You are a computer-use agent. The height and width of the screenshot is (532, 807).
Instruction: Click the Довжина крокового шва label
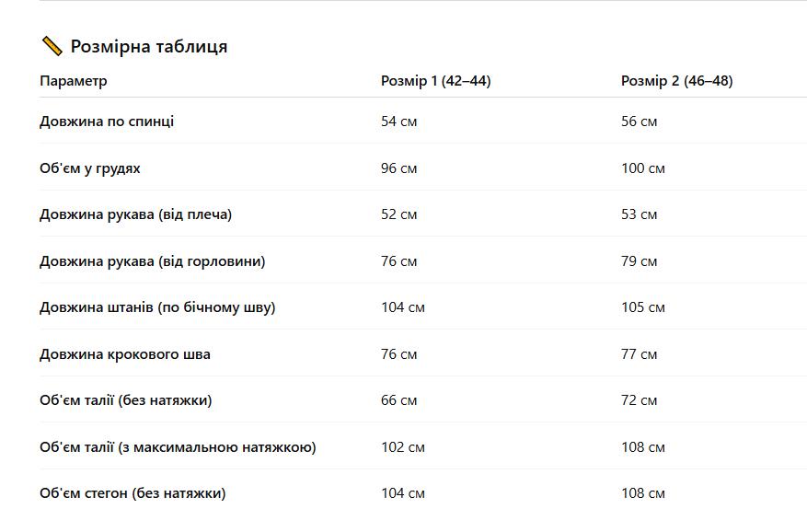[x=125, y=354]
